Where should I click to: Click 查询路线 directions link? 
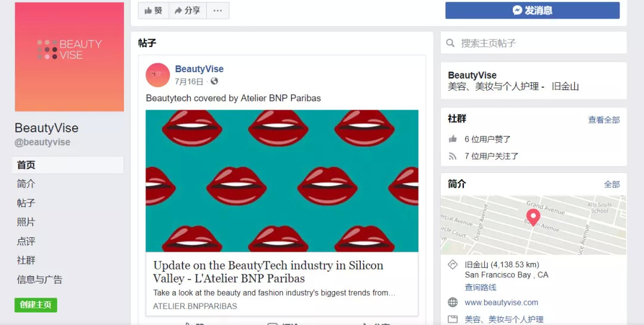(481, 287)
